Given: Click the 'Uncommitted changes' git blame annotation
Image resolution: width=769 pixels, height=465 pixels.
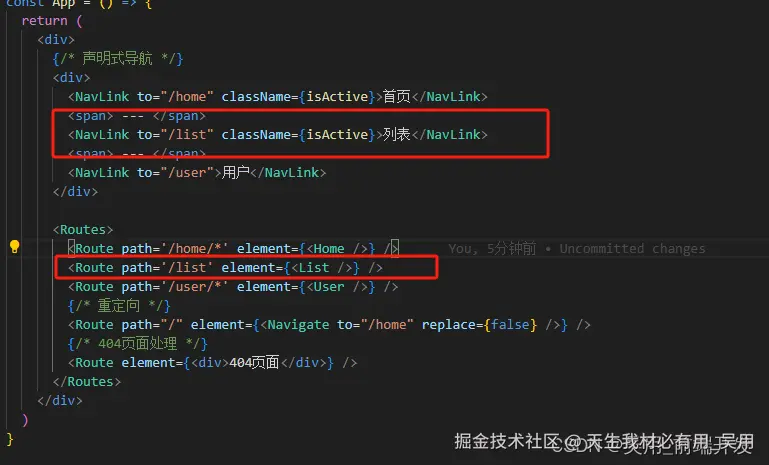Looking at the screenshot, I should click(577, 249).
